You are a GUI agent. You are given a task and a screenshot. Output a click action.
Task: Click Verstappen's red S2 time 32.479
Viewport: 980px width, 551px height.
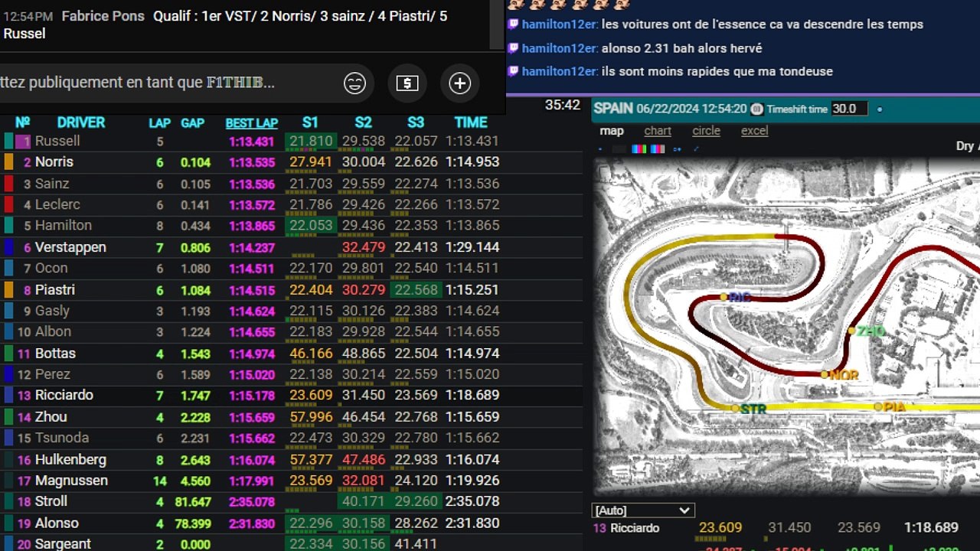363,247
